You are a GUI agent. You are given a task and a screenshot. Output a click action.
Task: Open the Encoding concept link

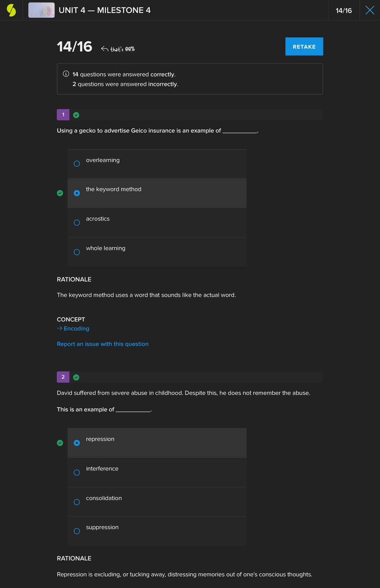pos(76,328)
